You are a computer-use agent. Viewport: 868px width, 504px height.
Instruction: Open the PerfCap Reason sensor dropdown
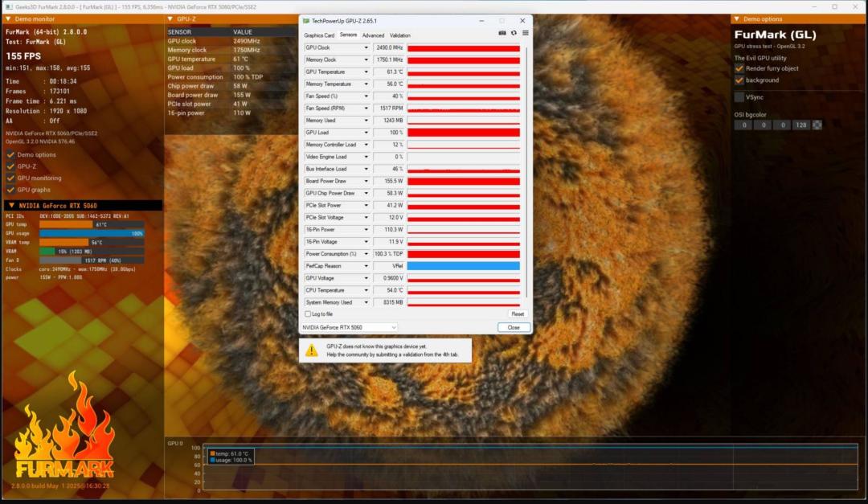click(366, 266)
